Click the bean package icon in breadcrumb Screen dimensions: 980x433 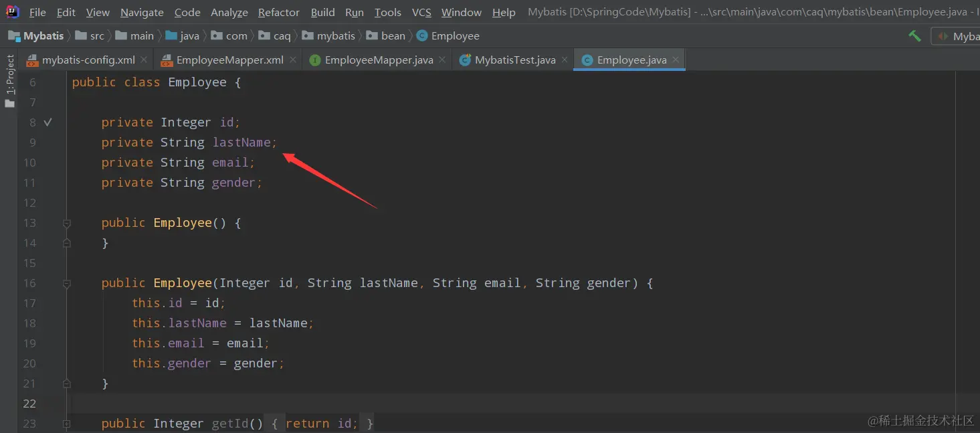(372, 36)
